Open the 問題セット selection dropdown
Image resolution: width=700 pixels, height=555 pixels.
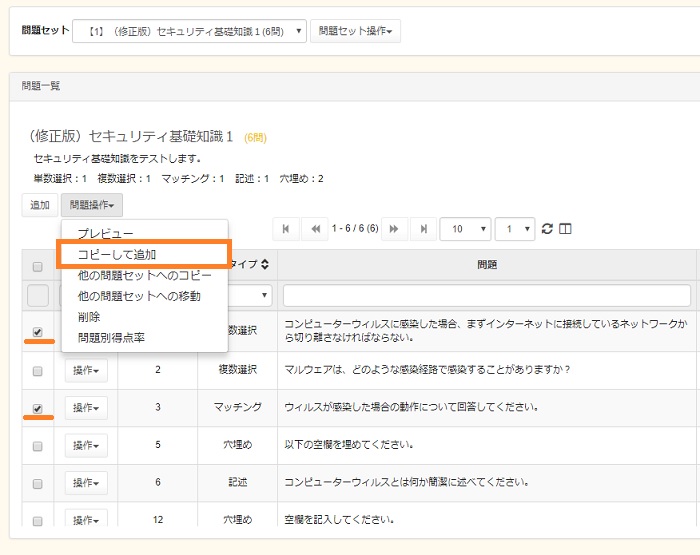point(190,31)
